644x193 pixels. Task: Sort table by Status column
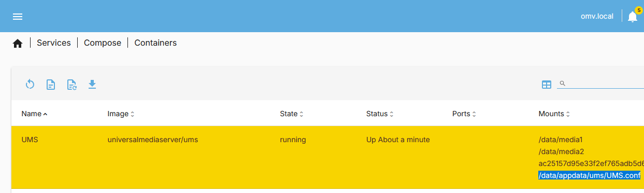[380, 114]
